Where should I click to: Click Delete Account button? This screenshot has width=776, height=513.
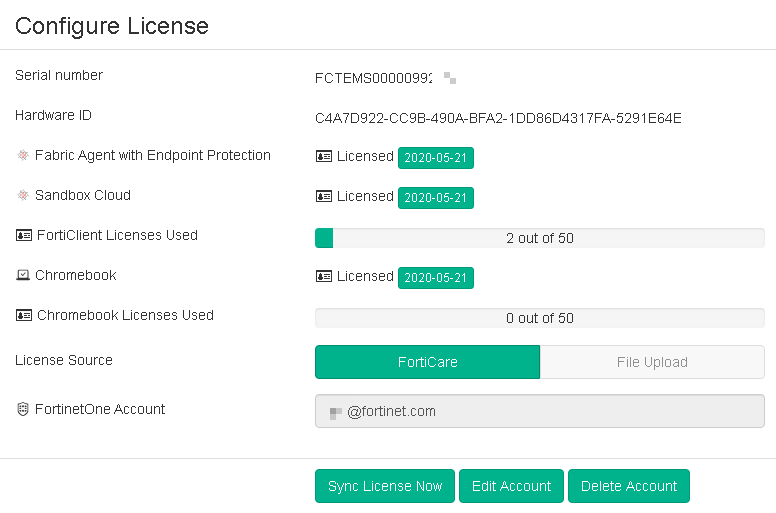[629, 486]
